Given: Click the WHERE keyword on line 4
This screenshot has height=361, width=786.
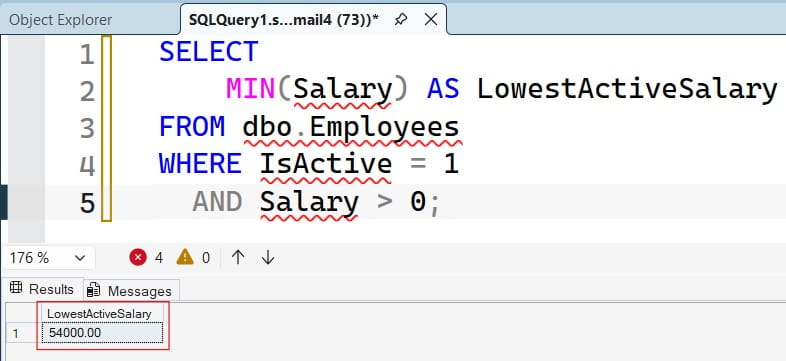Looking at the screenshot, I should [x=200, y=164].
